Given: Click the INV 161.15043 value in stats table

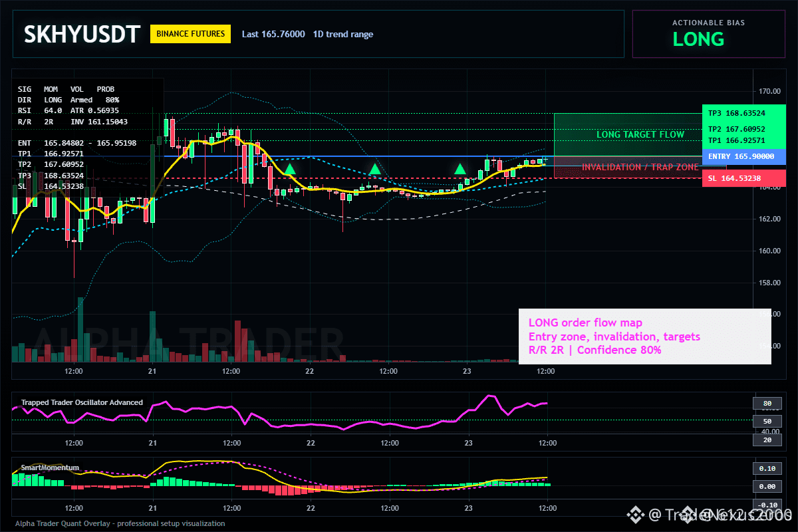Looking at the screenshot, I should (99, 122).
